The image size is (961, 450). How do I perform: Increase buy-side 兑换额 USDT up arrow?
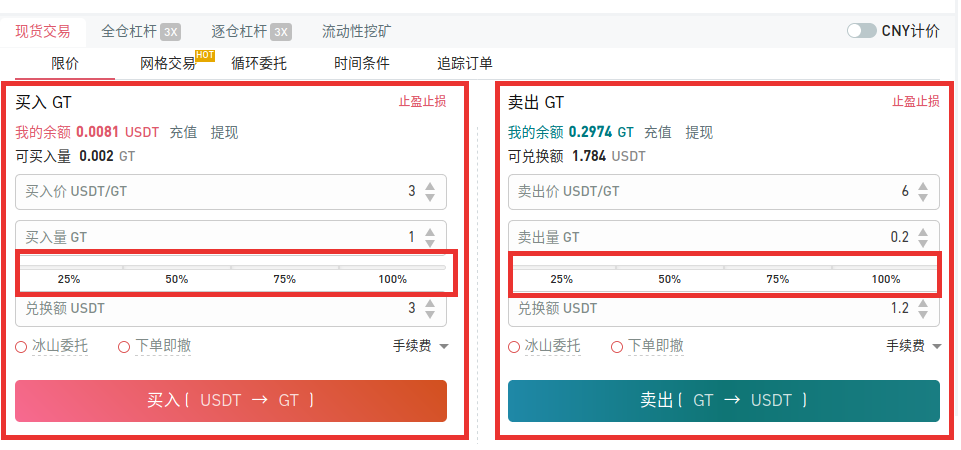point(430,303)
